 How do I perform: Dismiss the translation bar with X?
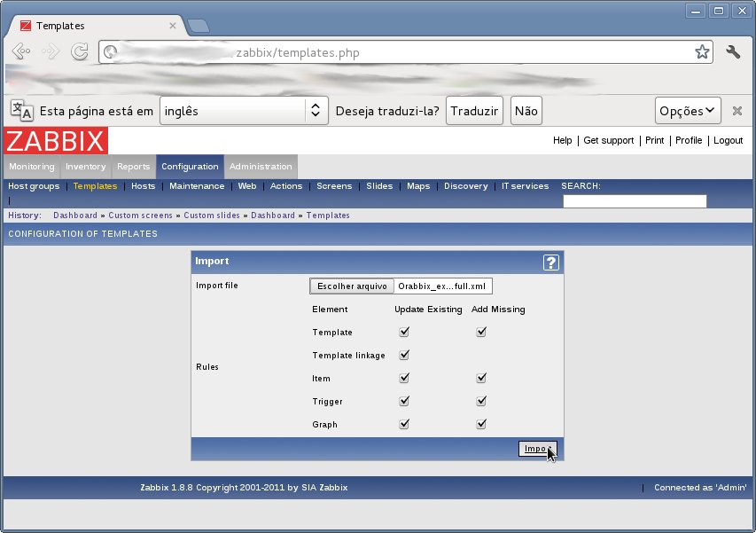click(737, 111)
